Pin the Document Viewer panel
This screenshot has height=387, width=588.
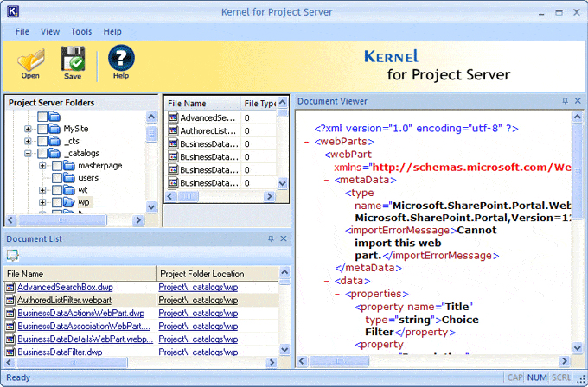click(565, 101)
